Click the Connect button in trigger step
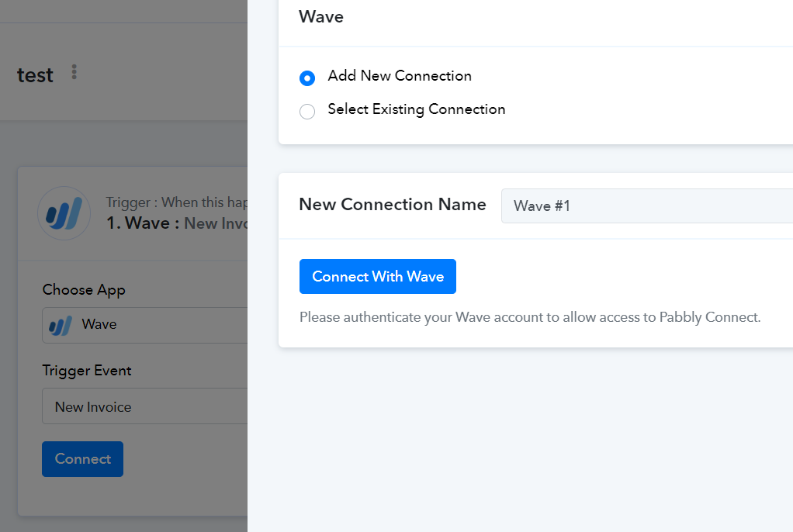Screen dimensions: 793x532 point(82,459)
